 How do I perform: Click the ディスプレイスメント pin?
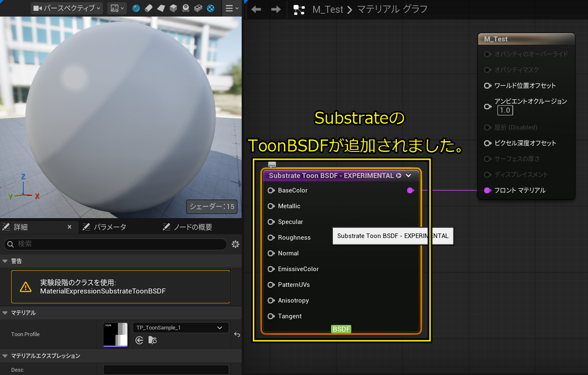[487, 175]
